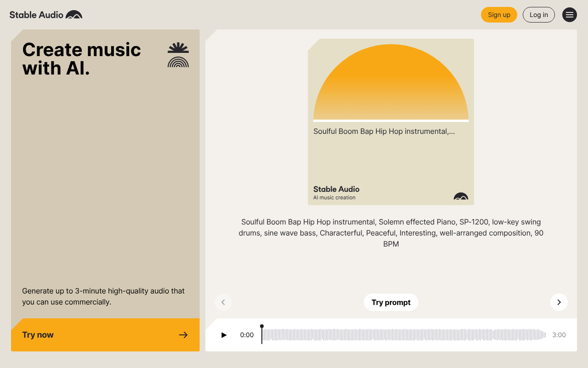Select the rainbow arch icon near the headline
Screen dimensions: 588x368
point(178,62)
